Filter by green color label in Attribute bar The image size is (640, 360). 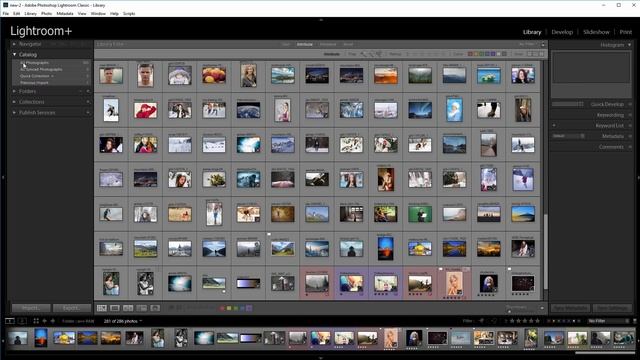(482, 54)
